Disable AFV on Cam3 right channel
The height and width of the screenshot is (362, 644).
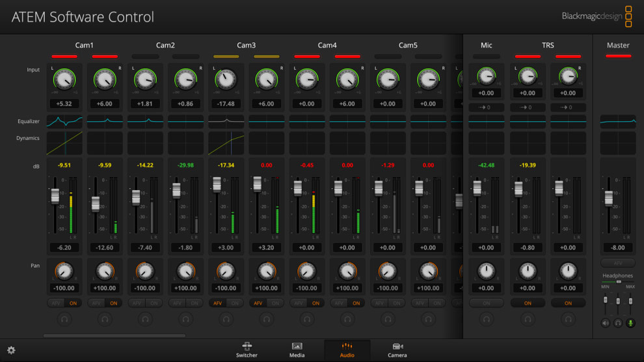(258, 303)
